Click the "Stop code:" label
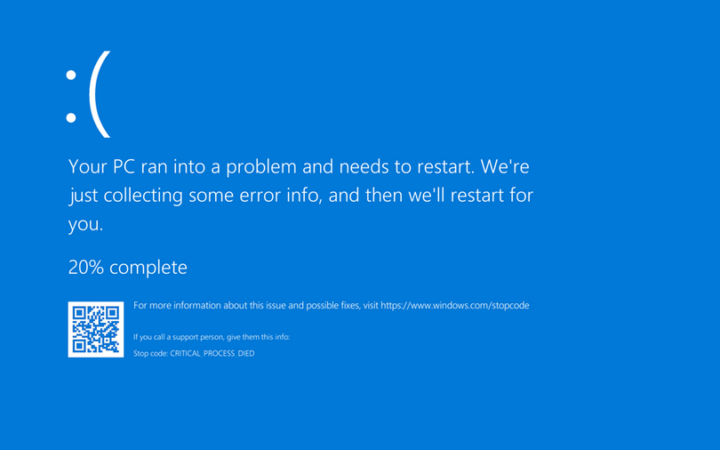The image size is (720, 450). 151,353
